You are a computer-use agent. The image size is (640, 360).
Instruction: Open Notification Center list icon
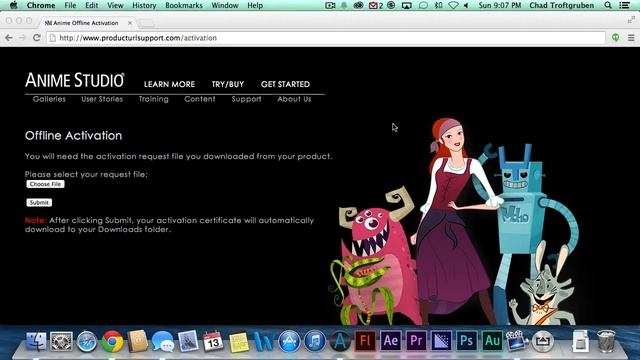coord(624,5)
